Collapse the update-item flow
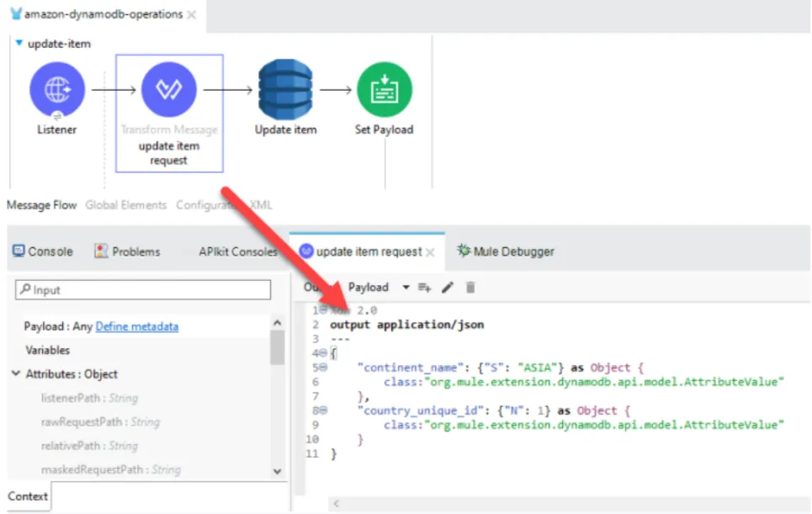This screenshot has height=514, width=812. point(19,43)
